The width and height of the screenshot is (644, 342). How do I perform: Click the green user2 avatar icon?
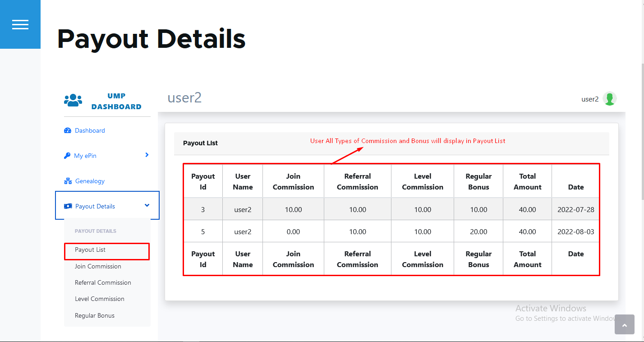(610, 99)
